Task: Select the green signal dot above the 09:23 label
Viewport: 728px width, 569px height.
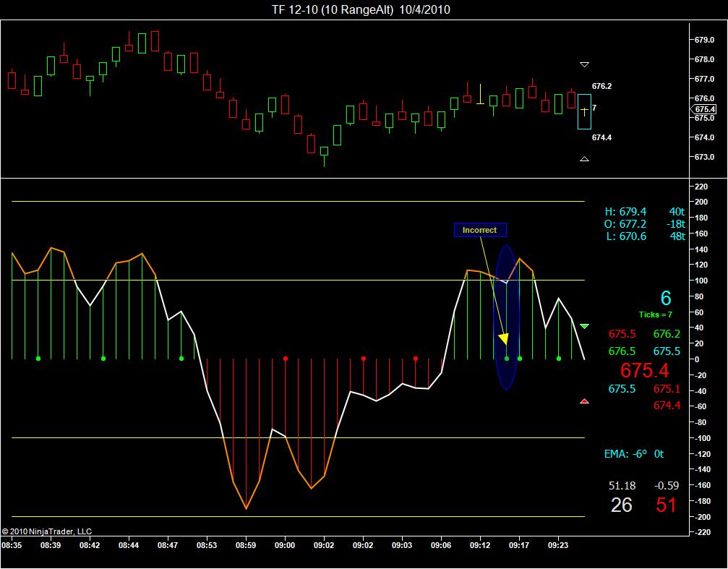Action: pyautogui.click(x=559, y=359)
